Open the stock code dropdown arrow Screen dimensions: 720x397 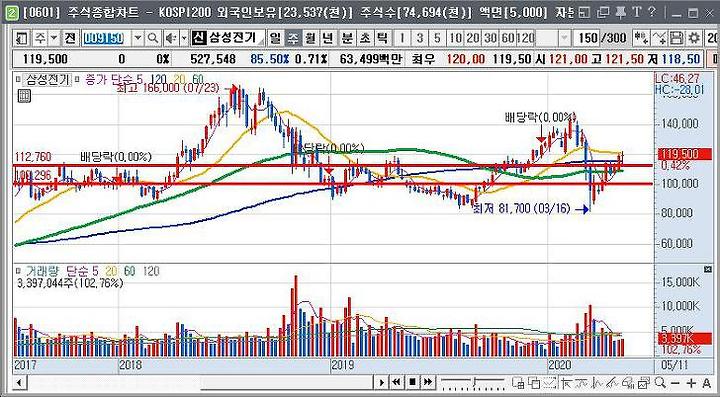coord(138,38)
